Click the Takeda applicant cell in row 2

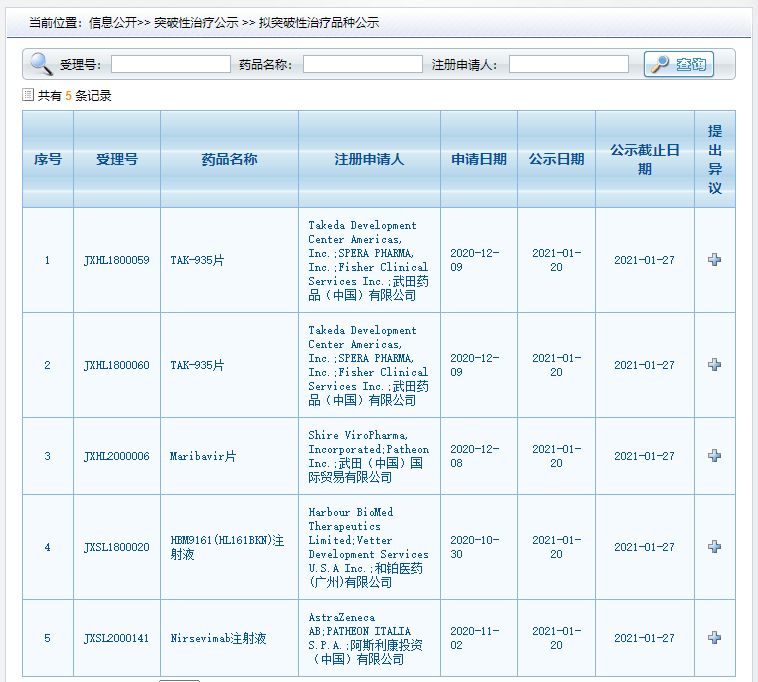pyautogui.click(x=368, y=365)
